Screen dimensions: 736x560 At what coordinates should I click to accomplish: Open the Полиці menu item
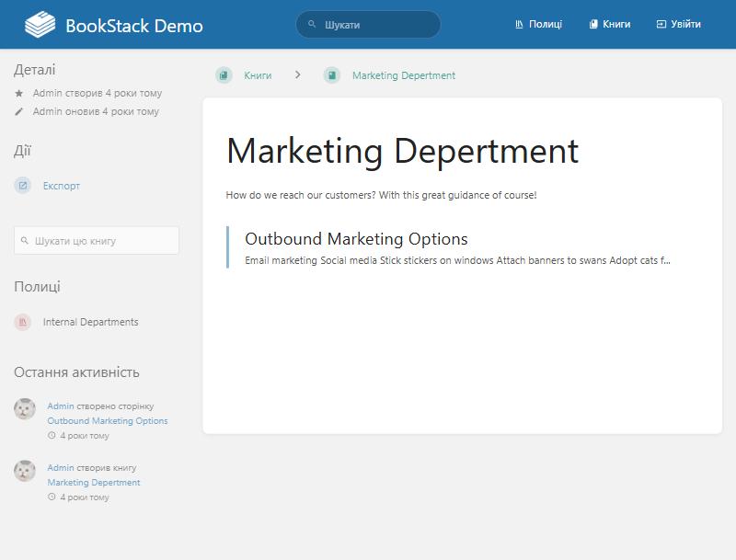(538, 25)
